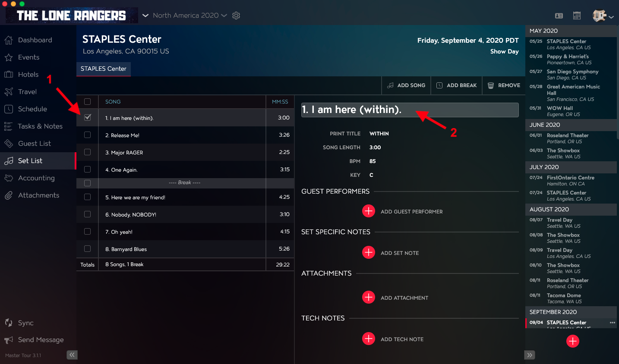Open the three-dot menu for 09/04 STAPLES Center
The width and height of the screenshot is (619, 364).
coord(612,323)
